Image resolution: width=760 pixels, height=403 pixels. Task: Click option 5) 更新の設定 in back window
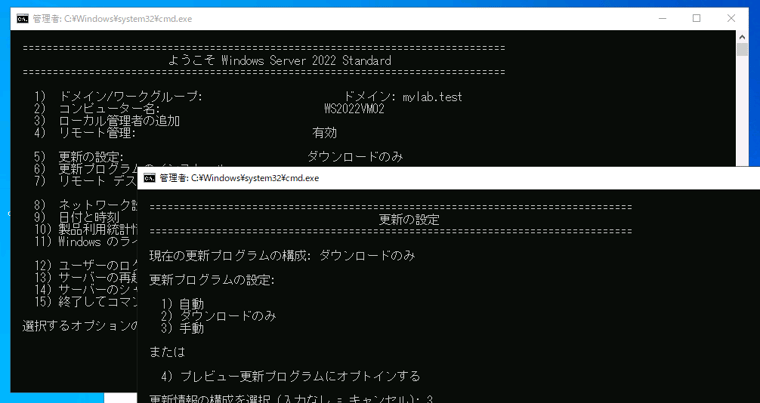tap(79, 157)
